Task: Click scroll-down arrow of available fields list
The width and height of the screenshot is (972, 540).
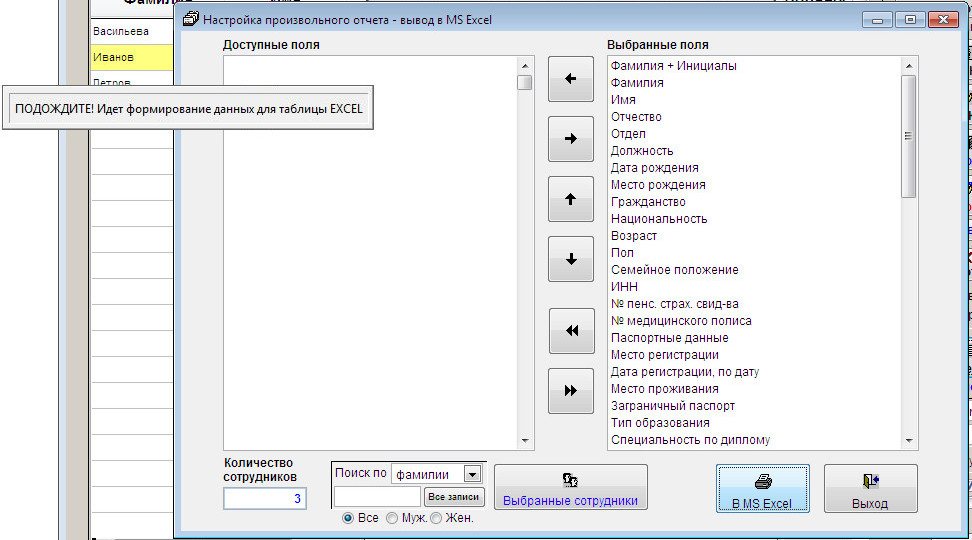Action: 524,441
